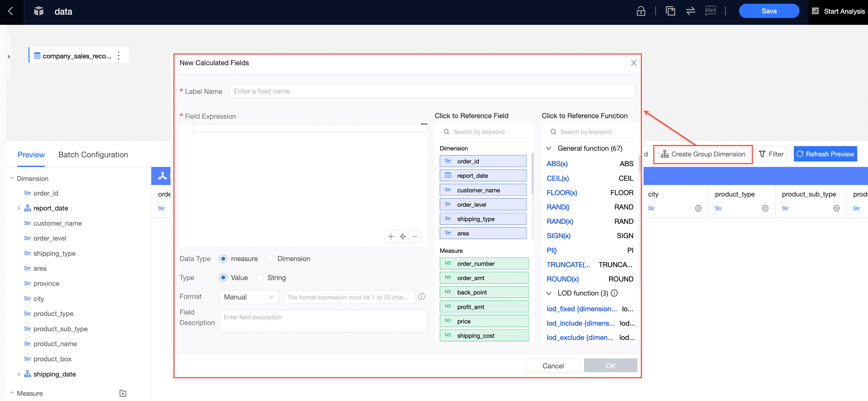Click the Field Description text box
This screenshot has width=868, height=401.
click(323, 322)
